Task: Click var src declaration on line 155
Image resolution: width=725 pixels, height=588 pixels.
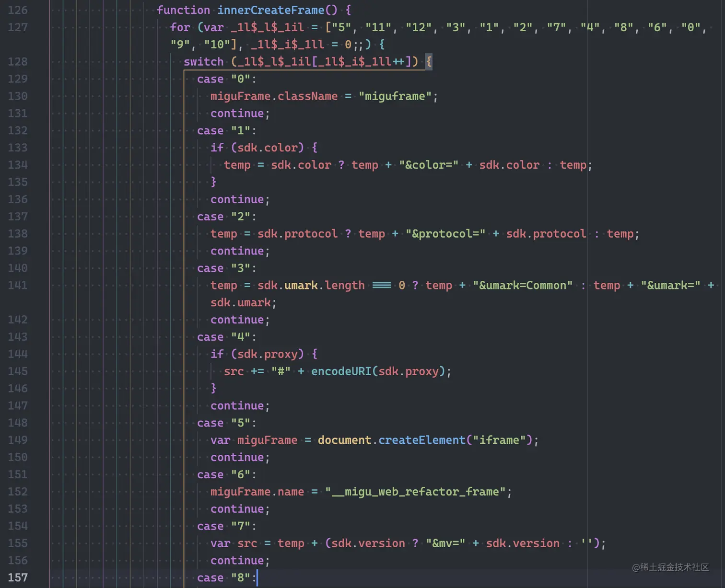Action: [234, 543]
